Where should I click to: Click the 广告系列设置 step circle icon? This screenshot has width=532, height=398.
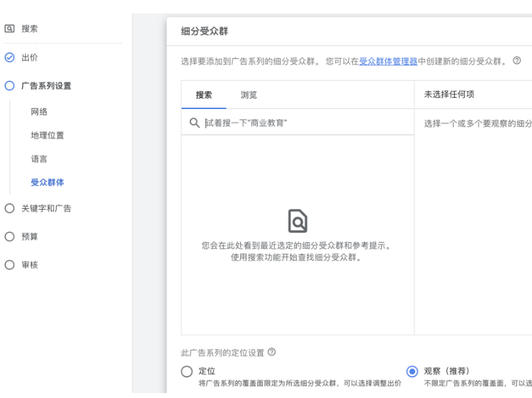tap(9, 86)
